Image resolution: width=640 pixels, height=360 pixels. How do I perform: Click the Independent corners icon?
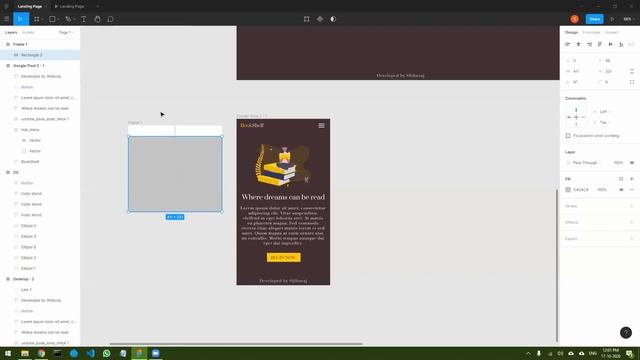tap(632, 82)
